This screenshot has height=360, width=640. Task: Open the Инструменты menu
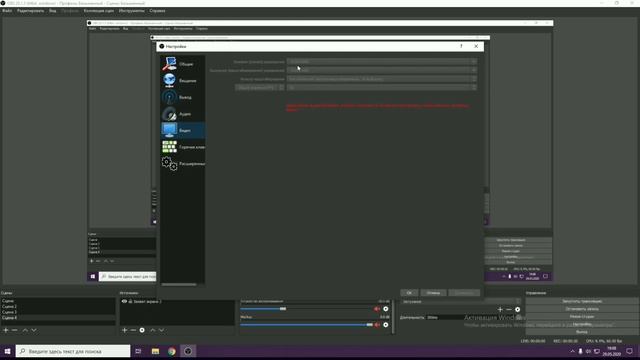131,11
